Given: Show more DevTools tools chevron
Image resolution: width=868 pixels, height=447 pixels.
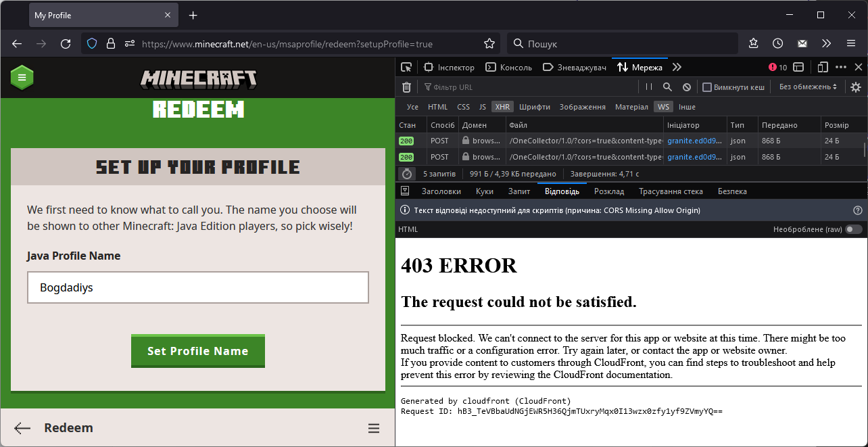Looking at the screenshot, I should (x=677, y=67).
